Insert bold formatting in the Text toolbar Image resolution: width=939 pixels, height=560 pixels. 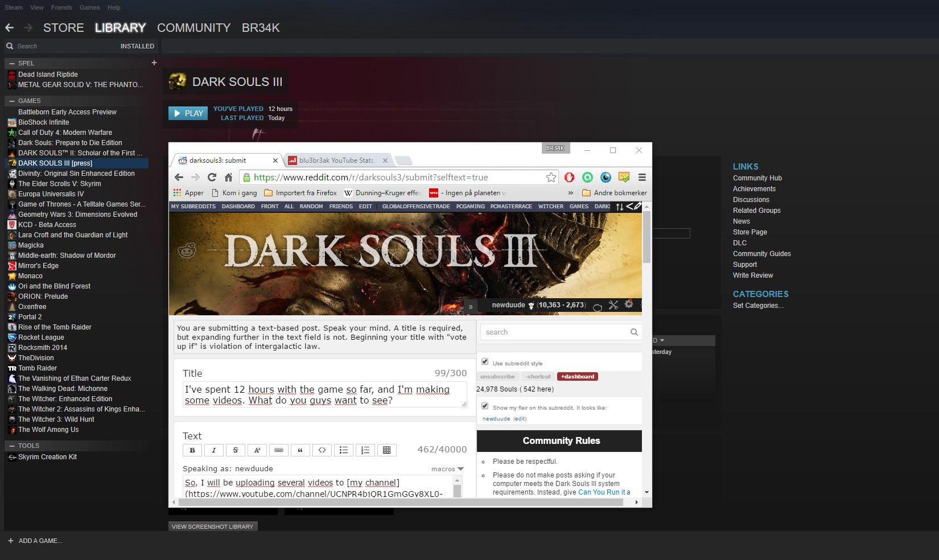click(192, 450)
